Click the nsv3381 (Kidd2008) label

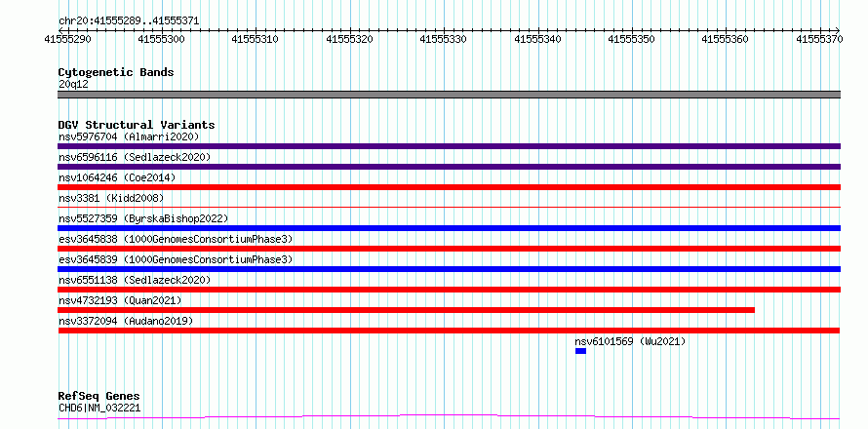pyautogui.click(x=111, y=198)
